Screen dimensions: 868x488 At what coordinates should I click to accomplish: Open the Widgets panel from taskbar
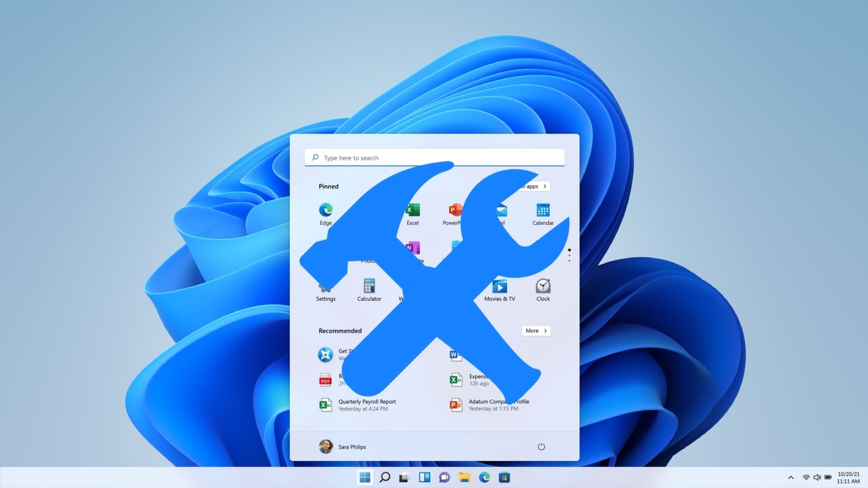point(425,478)
